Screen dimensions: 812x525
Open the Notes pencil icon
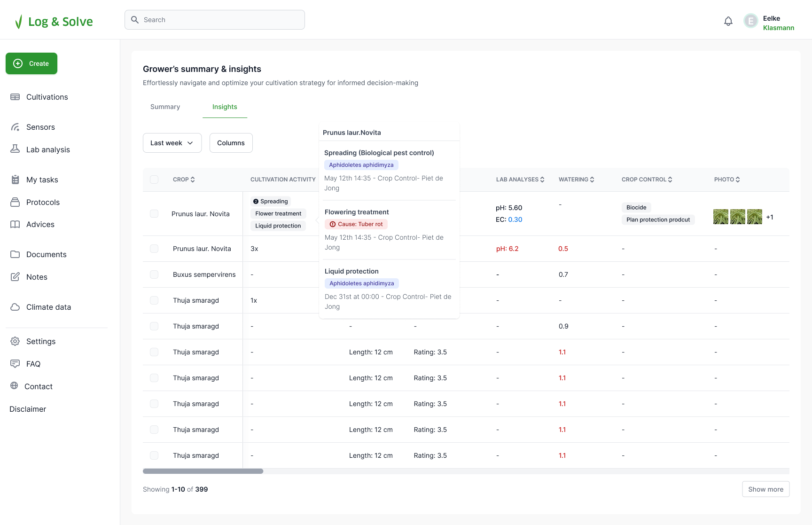pyautogui.click(x=15, y=277)
